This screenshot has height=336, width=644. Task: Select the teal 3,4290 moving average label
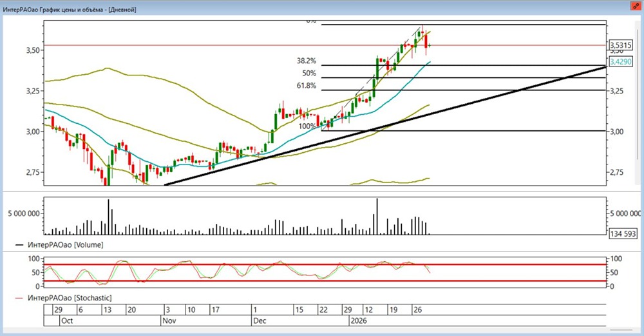coord(620,62)
